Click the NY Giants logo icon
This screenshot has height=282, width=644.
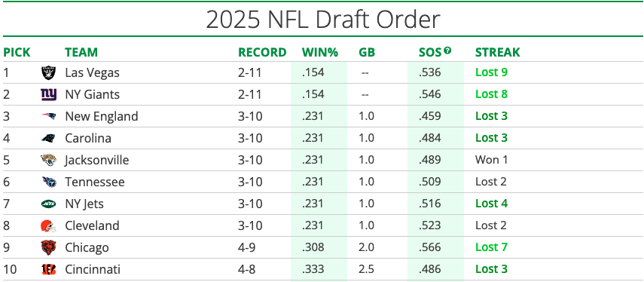[48, 94]
